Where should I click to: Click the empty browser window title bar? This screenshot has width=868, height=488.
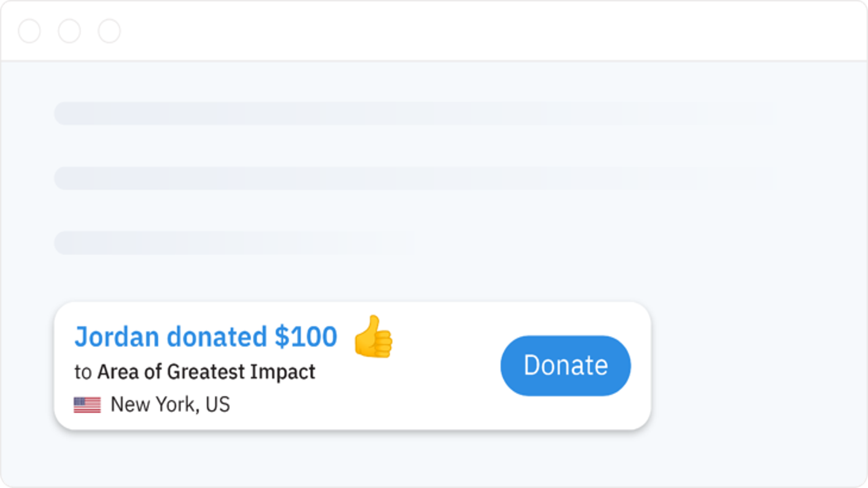click(486, 31)
